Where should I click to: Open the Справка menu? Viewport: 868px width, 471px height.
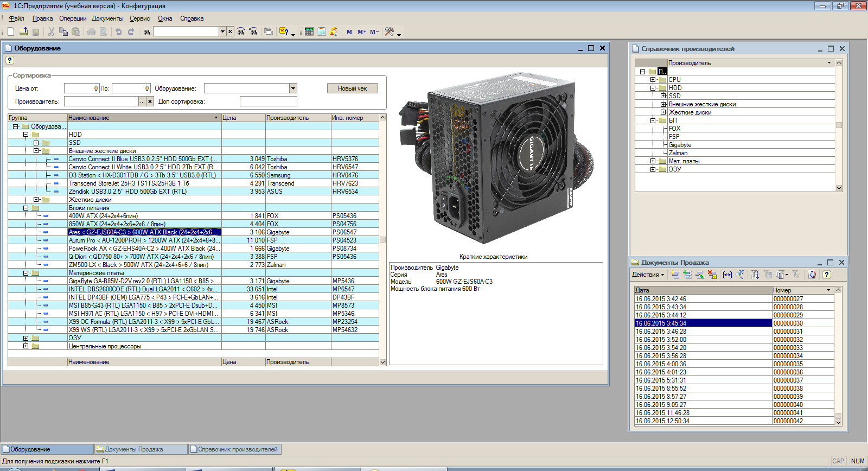[192, 18]
